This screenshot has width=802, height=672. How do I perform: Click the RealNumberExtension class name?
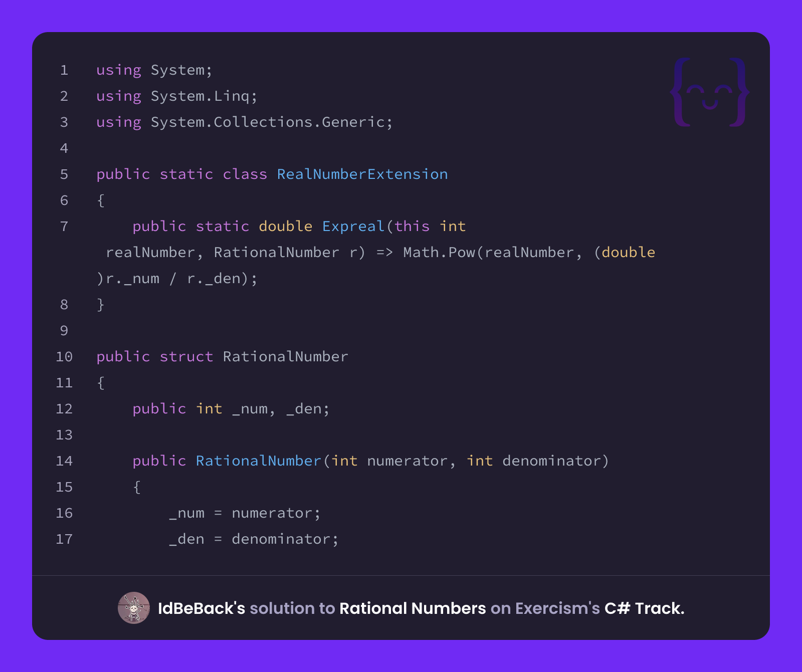point(362,174)
